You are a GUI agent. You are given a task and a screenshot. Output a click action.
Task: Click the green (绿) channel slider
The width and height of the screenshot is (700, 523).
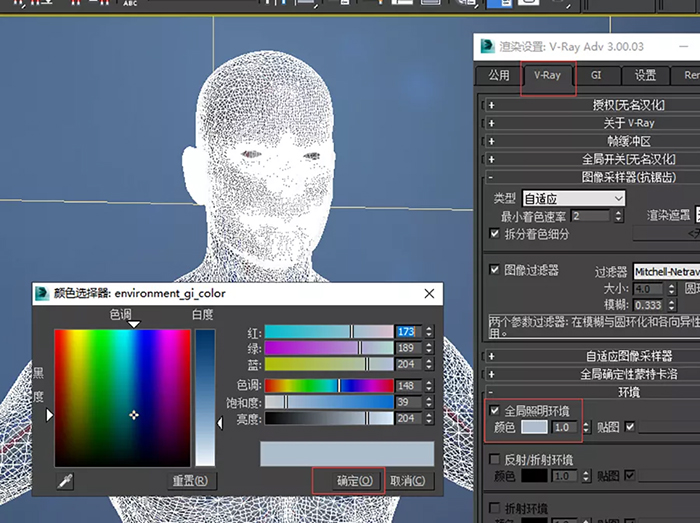pyautogui.click(x=329, y=348)
